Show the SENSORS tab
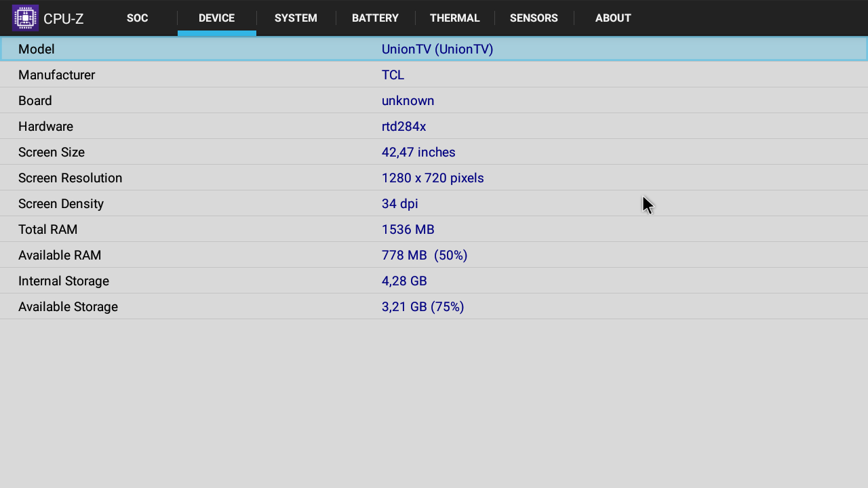This screenshot has width=868, height=488. pos(534,18)
